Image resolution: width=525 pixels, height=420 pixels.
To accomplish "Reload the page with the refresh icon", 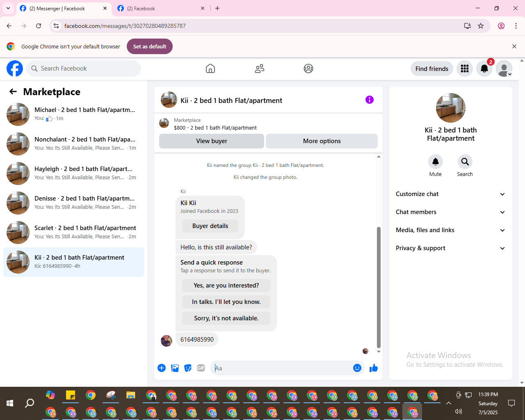I will click(39, 26).
